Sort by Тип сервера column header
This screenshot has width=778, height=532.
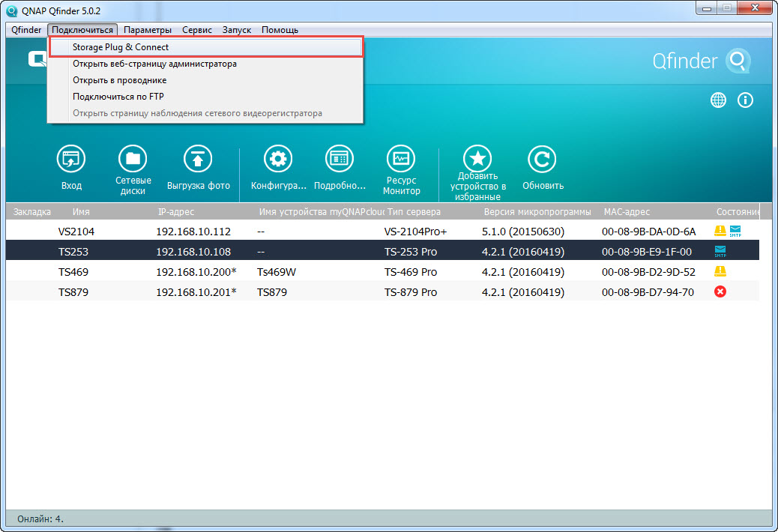pyautogui.click(x=414, y=212)
